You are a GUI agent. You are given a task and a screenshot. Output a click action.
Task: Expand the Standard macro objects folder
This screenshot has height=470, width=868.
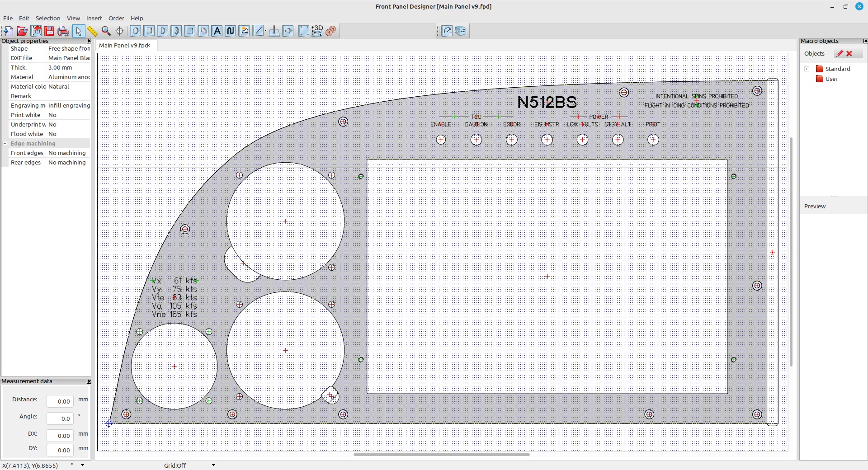[807, 69]
